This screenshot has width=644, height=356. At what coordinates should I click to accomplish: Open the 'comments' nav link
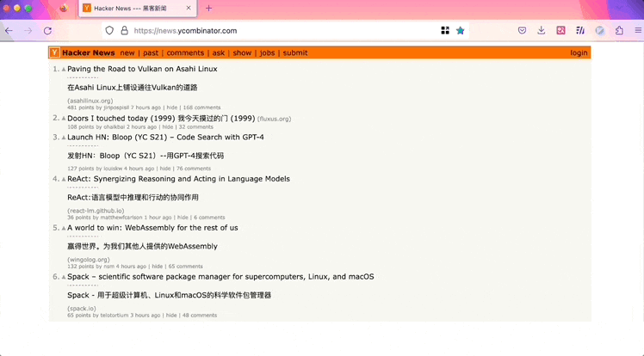click(x=185, y=53)
